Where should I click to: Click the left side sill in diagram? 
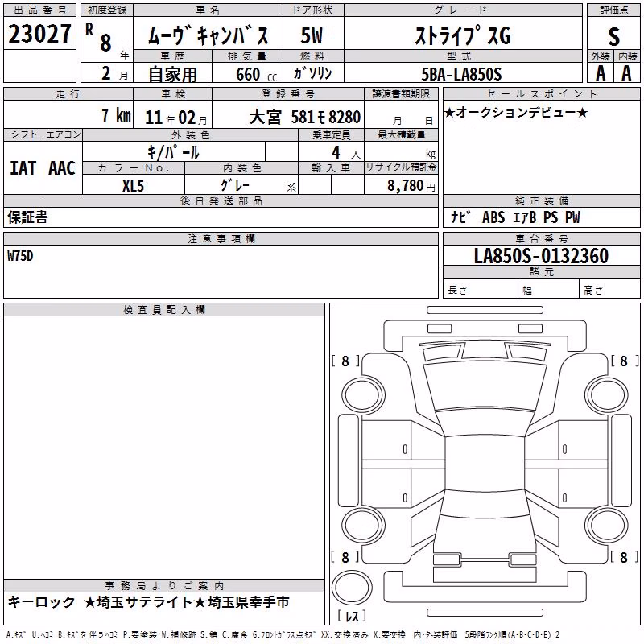[x=348, y=460]
